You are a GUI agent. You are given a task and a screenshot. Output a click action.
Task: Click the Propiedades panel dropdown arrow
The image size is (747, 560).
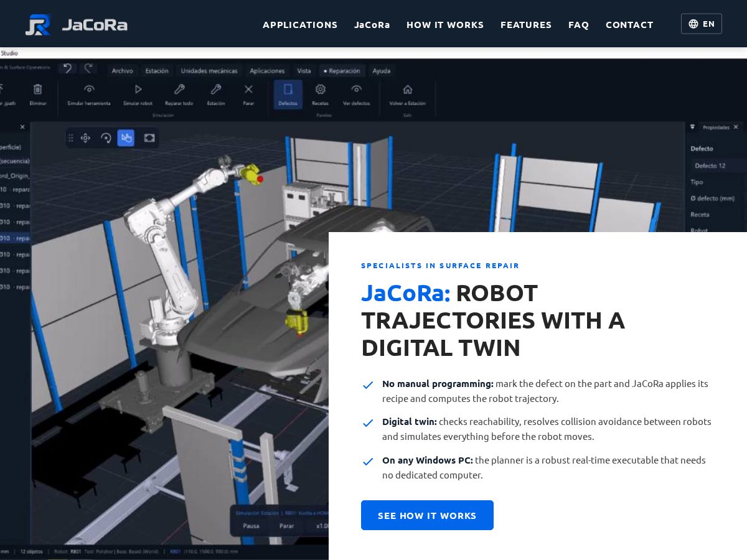coord(692,127)
